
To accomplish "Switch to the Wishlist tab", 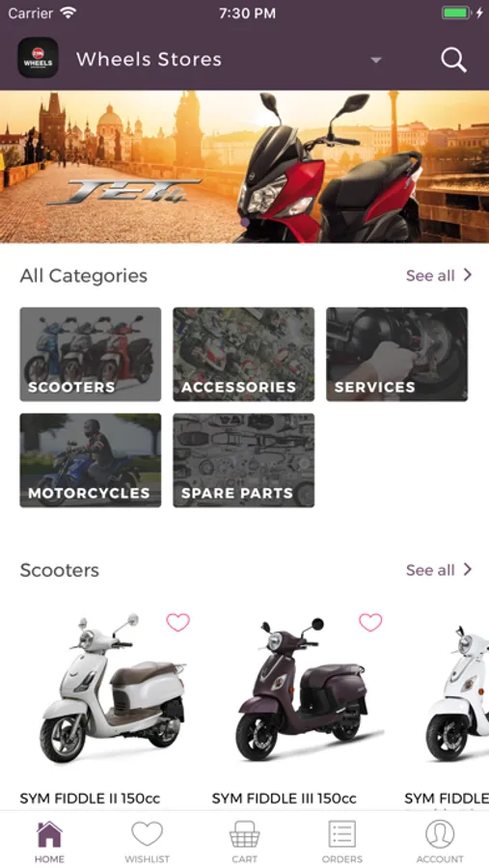I will (147, 842).
